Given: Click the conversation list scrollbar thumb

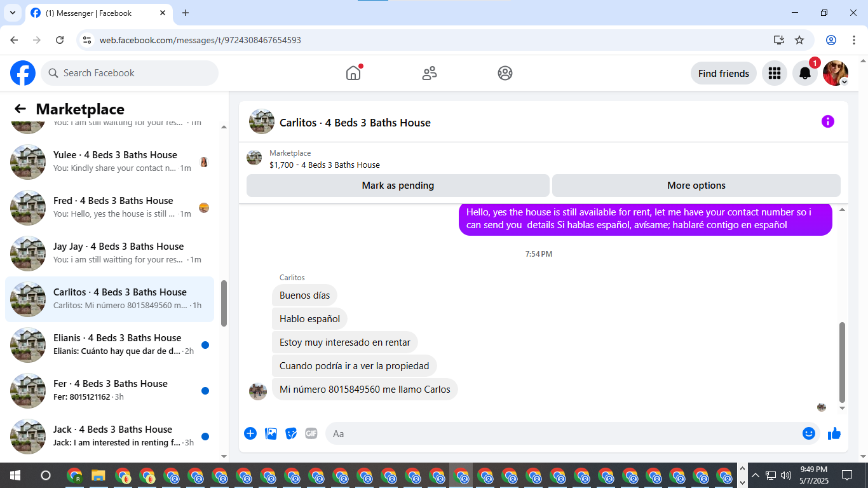Looking at the screenshot, I should click(224, 304).
